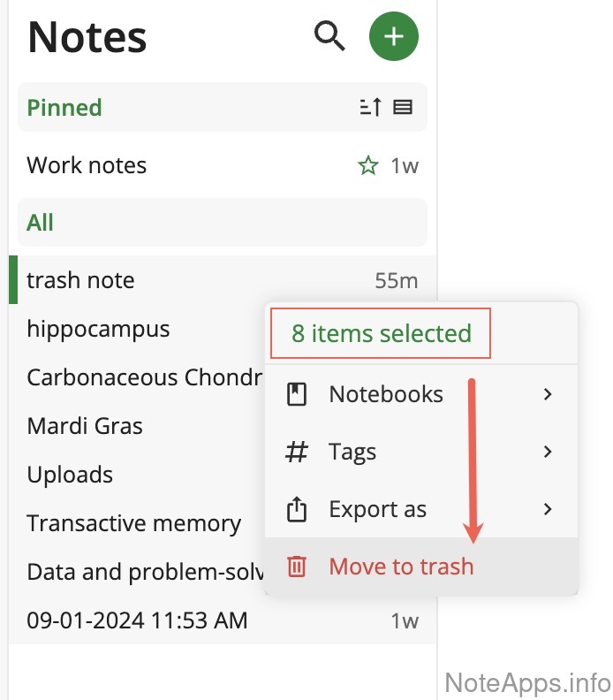
Task: Collapse the Pinned section header
Action: (65, 108)
